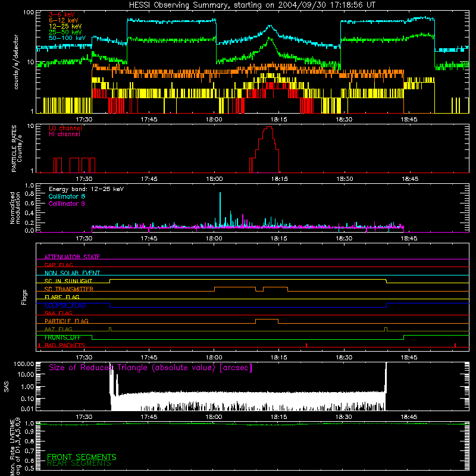The height and width of the screenshot is (476, 476).
Task: Select the 12-25 keV legend label
Action: pos(65,26)
